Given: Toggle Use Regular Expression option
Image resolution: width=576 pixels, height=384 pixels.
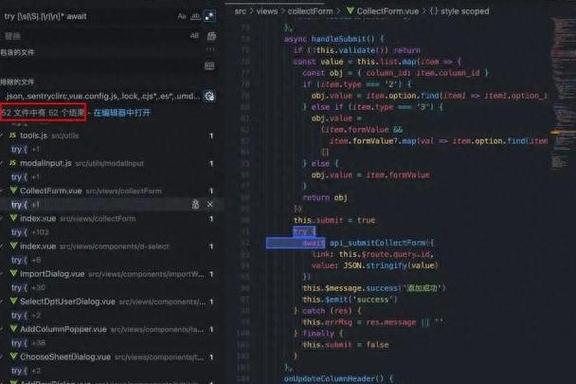Looking at the screenshot, I should click(209, 16).
